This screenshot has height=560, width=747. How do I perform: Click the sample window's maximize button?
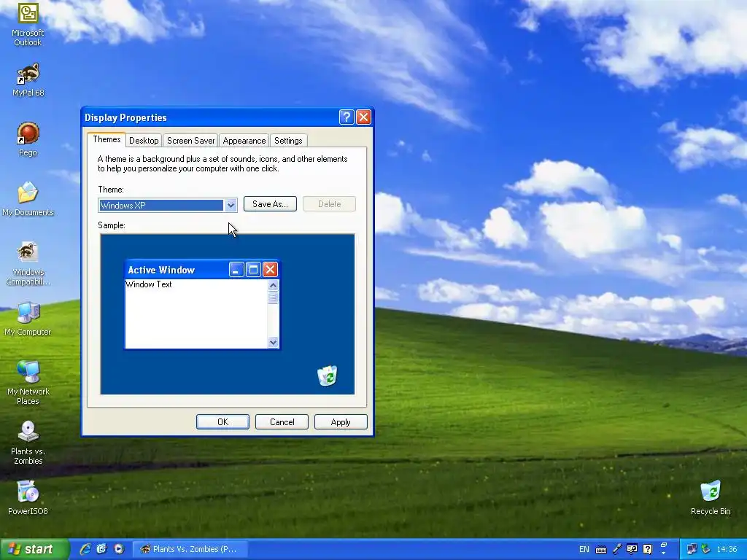(253, 270)
